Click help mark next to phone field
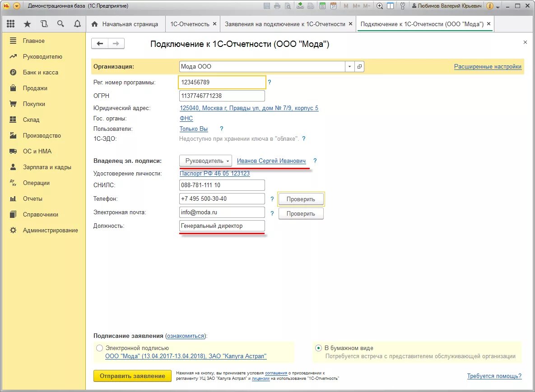 (272, 199)
